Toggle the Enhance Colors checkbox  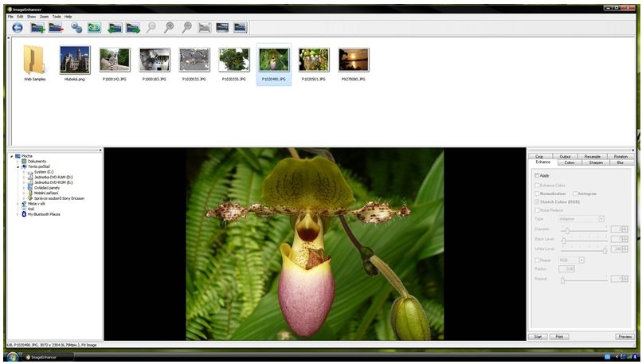tap(537, 186)
